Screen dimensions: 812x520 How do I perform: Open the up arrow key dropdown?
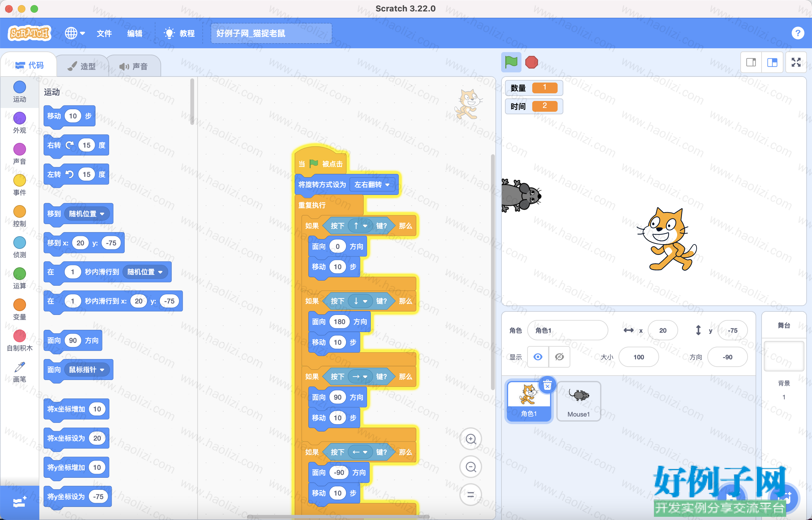click(360, 226)
